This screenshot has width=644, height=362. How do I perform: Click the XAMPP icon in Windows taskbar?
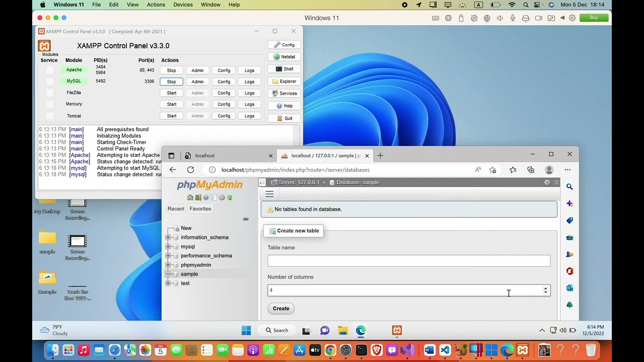(397, 330)
